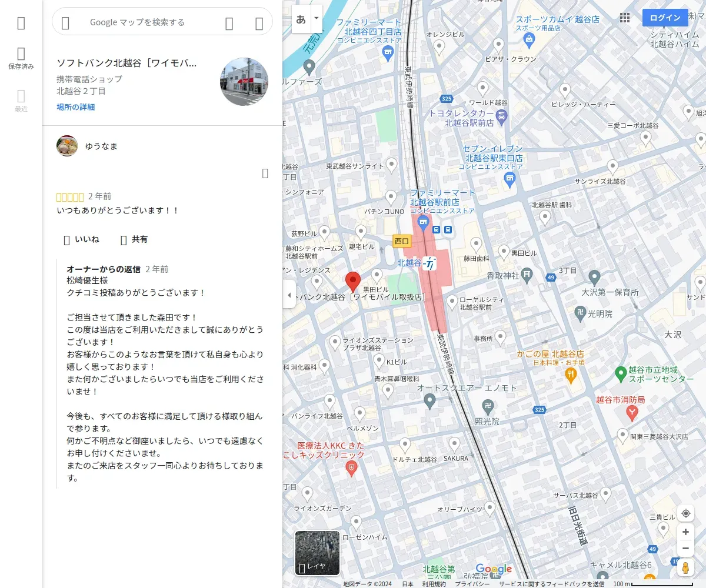Click the search icon in search box
Screen dimensions: 706x588
229,23
